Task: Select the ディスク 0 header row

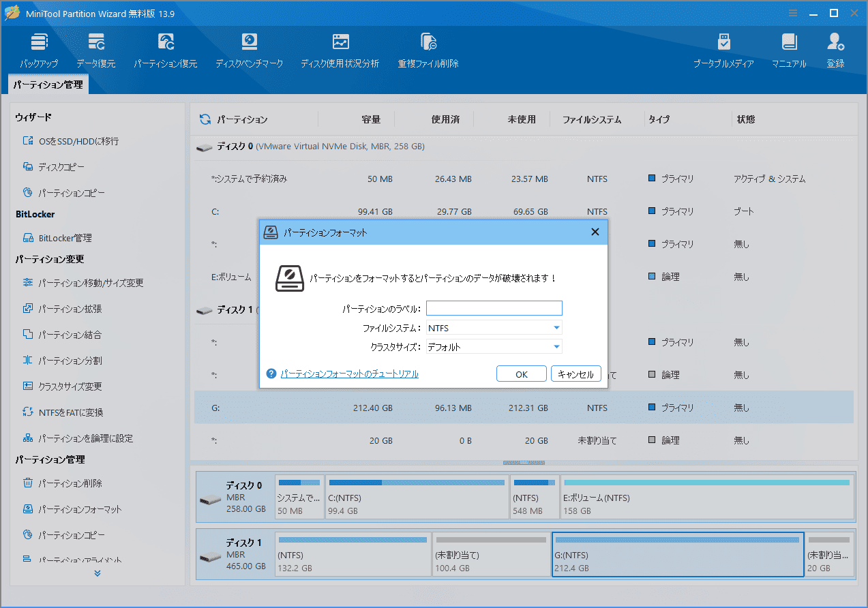Action: (524, 147)
